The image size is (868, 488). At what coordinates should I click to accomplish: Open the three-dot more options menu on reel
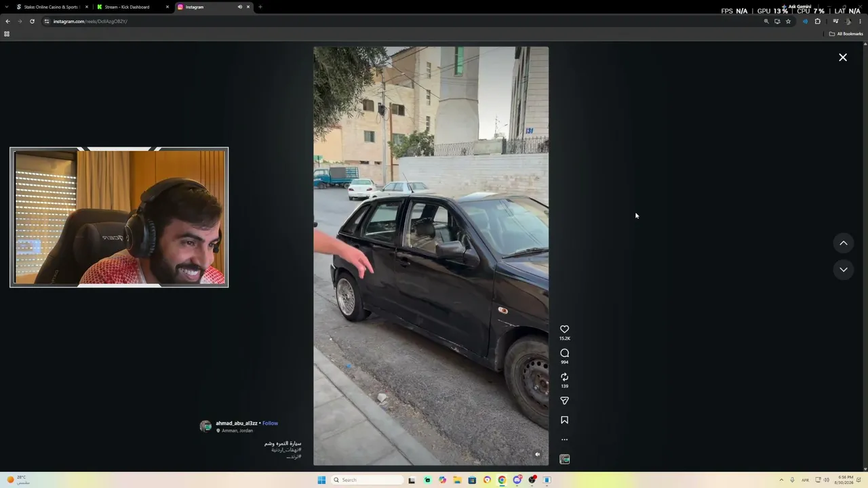564,440
